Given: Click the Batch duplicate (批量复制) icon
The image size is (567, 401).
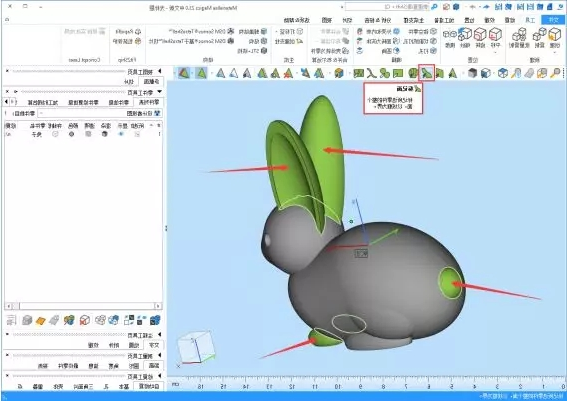Looking at the screenshot, I should (519, 34).
